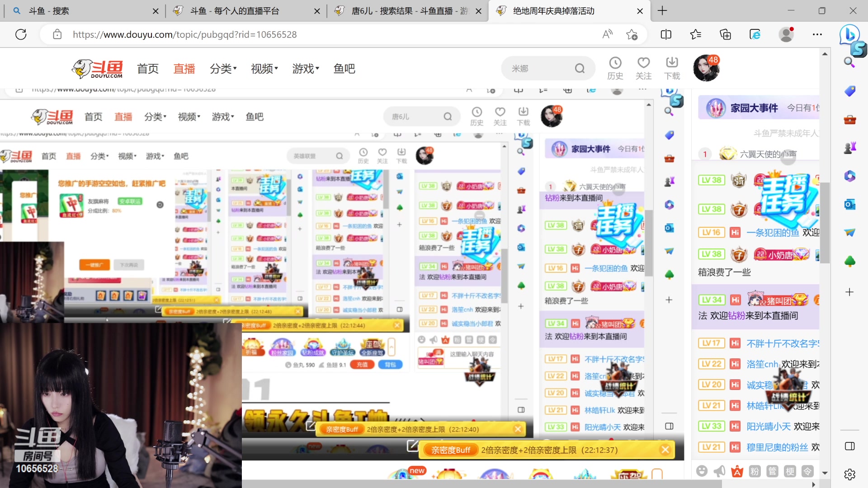Go to 鱼吧 in main Douyu header
Screen dimensions: 868x488
pos(344,69)
